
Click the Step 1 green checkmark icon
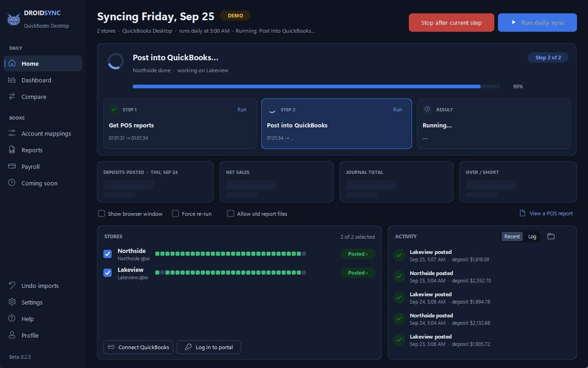click(114, 109)
